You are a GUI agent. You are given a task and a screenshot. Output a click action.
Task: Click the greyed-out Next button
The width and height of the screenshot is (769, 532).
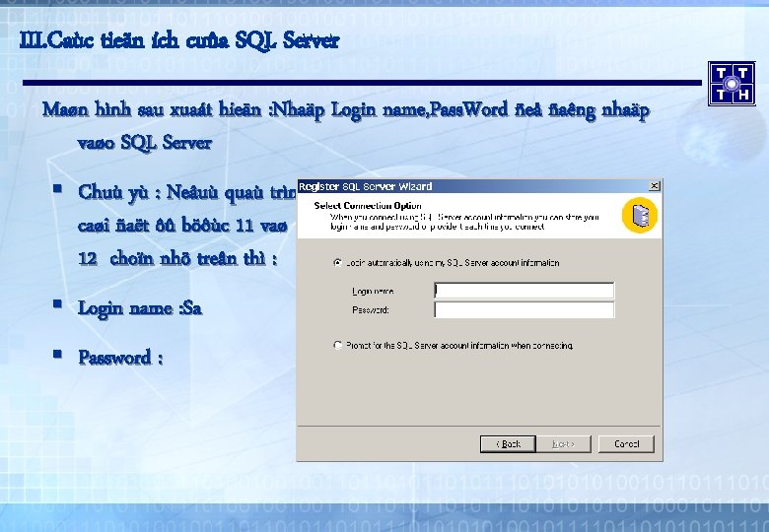click(x=564, y=443)
